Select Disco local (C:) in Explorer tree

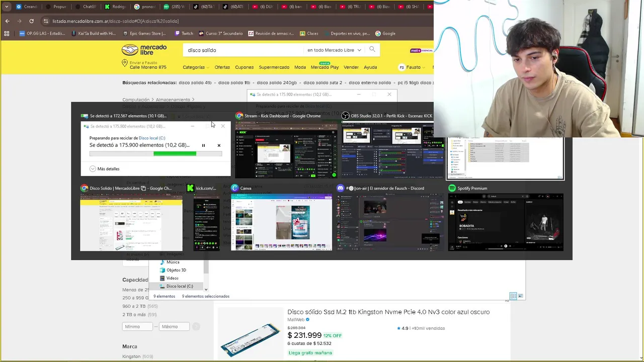tap(176, 286)
